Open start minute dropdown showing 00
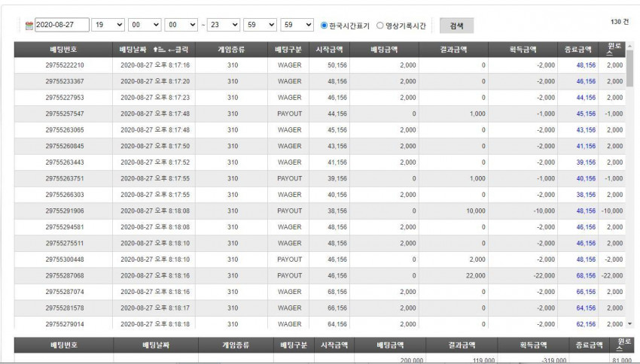The image size is (640, 364). point(145,25)
